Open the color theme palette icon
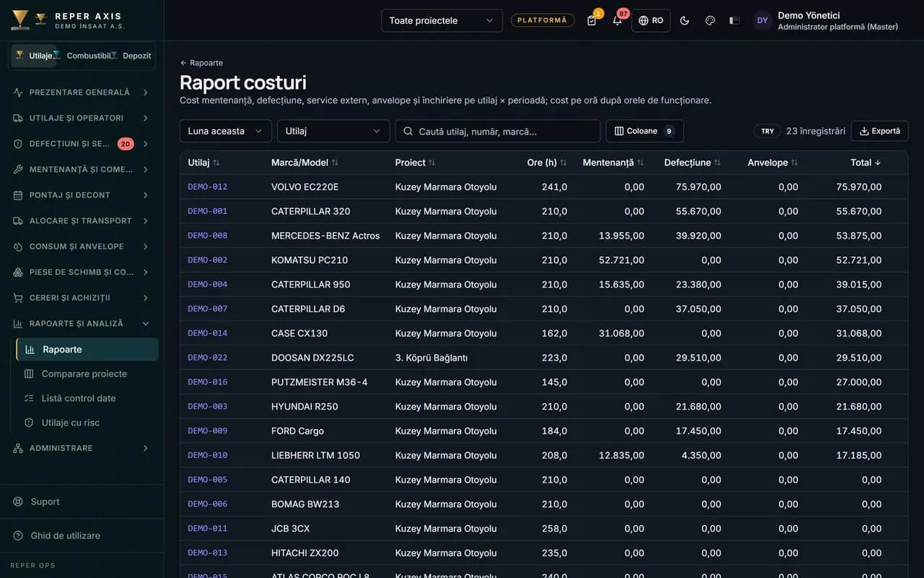 click(710, 20)
